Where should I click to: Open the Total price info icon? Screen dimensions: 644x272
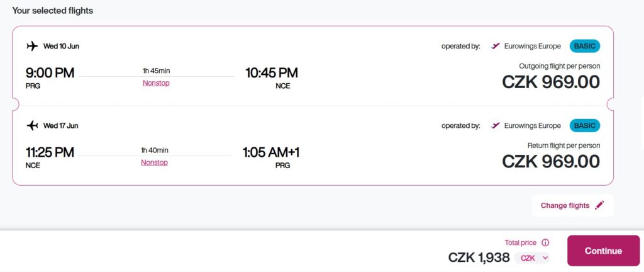click(x=545, y=242)
